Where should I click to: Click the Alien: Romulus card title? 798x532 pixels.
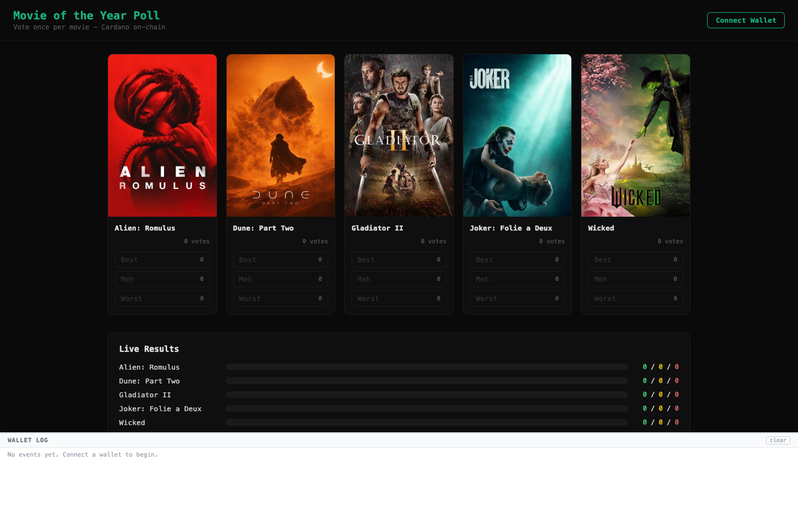[145, 228]
